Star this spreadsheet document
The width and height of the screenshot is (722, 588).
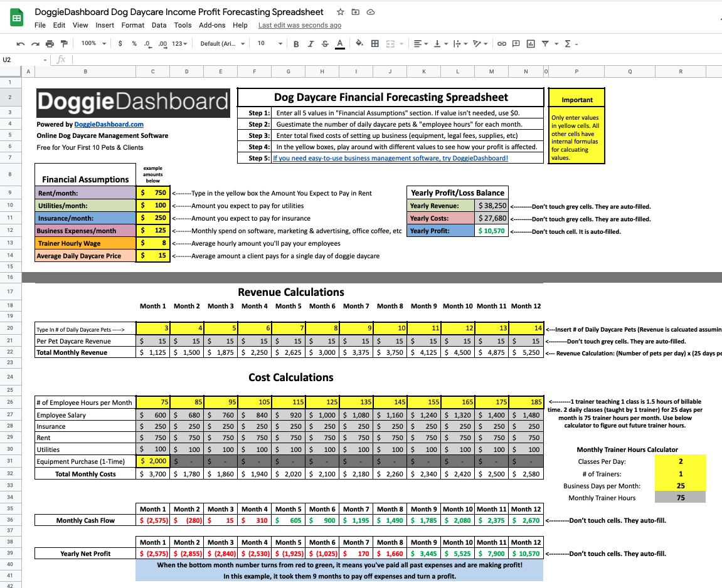340,12
